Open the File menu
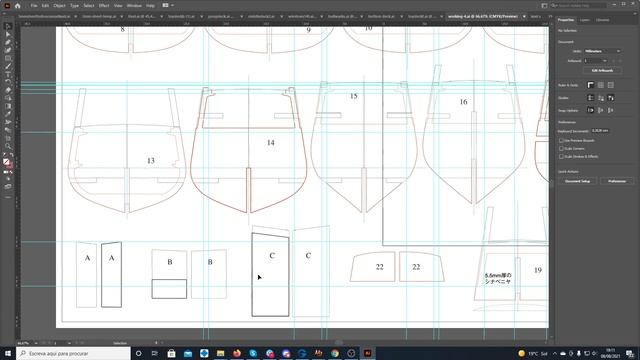The height and width of the screenshot is (360, 640). tap(34, 6)
